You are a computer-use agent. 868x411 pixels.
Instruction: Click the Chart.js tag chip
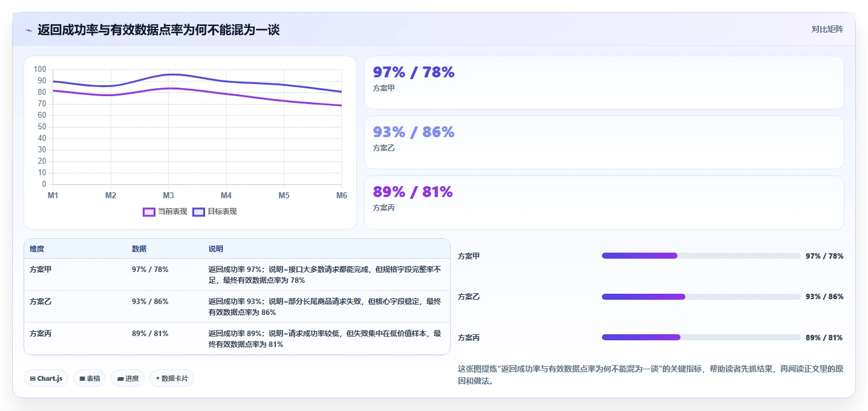(x=47, y=378)
